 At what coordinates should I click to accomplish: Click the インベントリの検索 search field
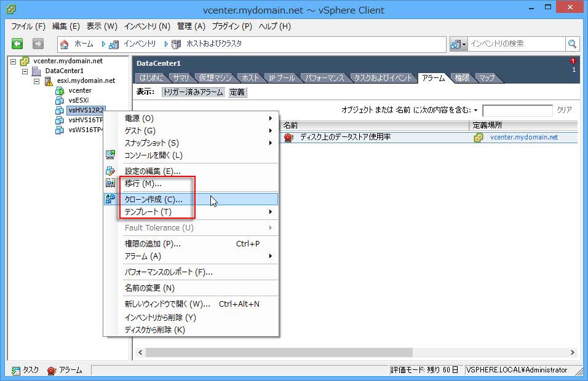[517, 44]
